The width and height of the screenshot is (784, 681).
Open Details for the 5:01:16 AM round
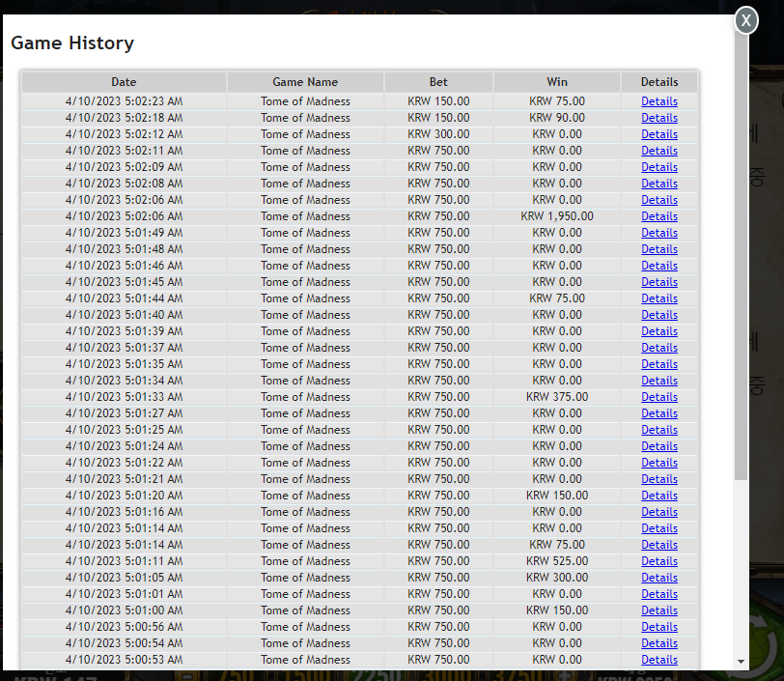click(x=659, y=512)
